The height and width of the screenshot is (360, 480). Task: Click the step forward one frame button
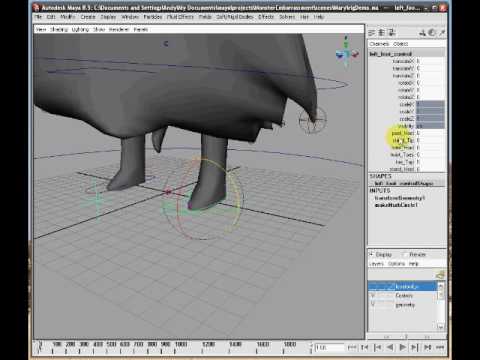tap(415, 348)
